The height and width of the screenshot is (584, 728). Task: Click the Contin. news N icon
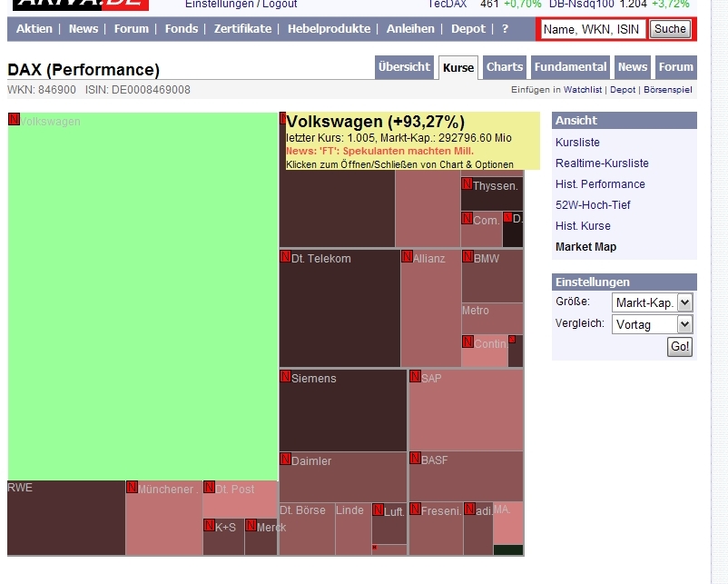[x=468, y=341]
